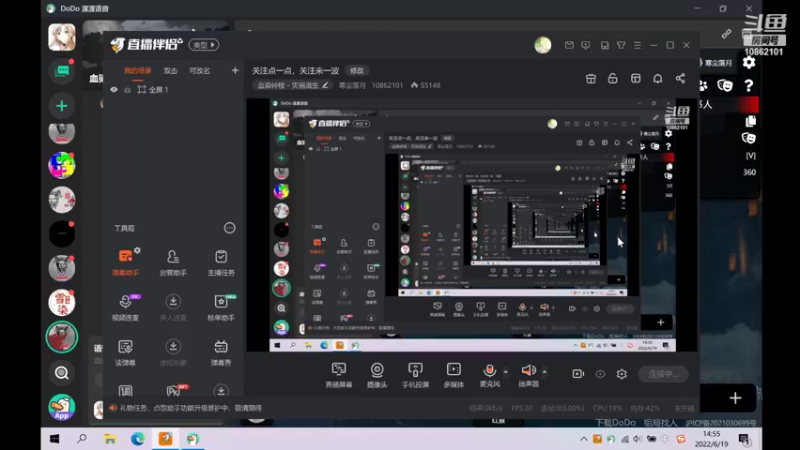800x450 pixels.
Task: Launch Microsoft Edge from taskbar
Action: [137, 439]
